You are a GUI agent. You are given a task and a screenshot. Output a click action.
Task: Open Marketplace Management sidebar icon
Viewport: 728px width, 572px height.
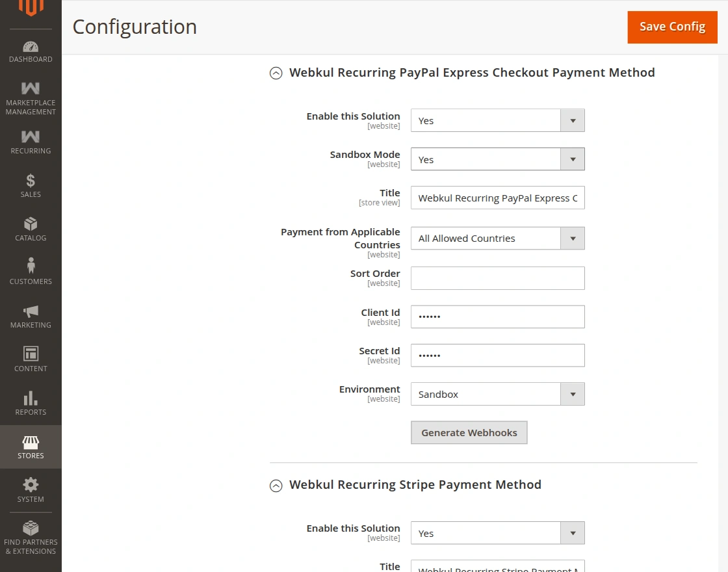click(x=31, y=88)
